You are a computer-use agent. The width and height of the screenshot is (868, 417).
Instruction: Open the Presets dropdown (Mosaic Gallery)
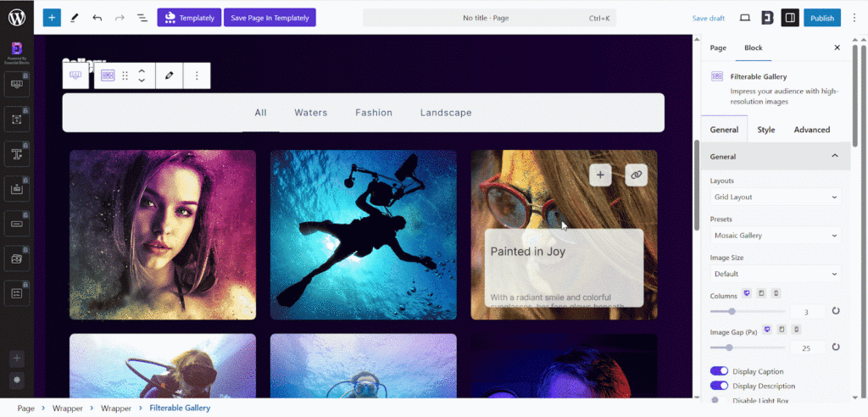pos(776,236)
